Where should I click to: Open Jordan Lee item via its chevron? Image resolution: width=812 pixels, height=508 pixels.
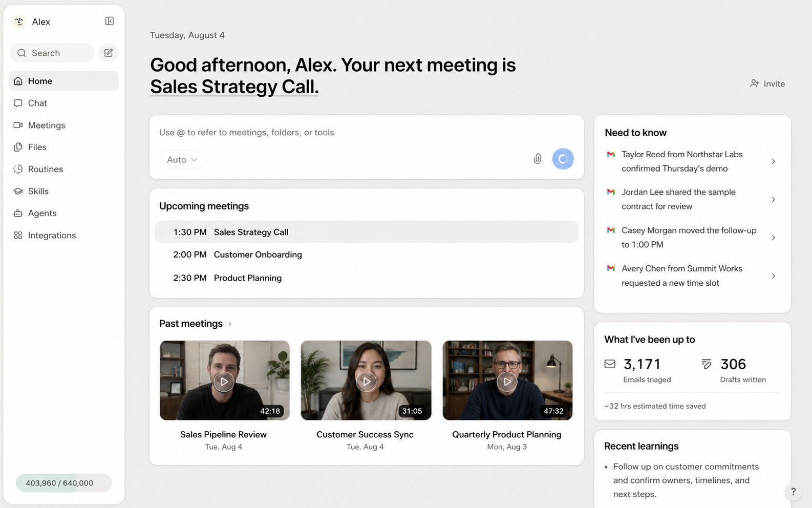773,199
